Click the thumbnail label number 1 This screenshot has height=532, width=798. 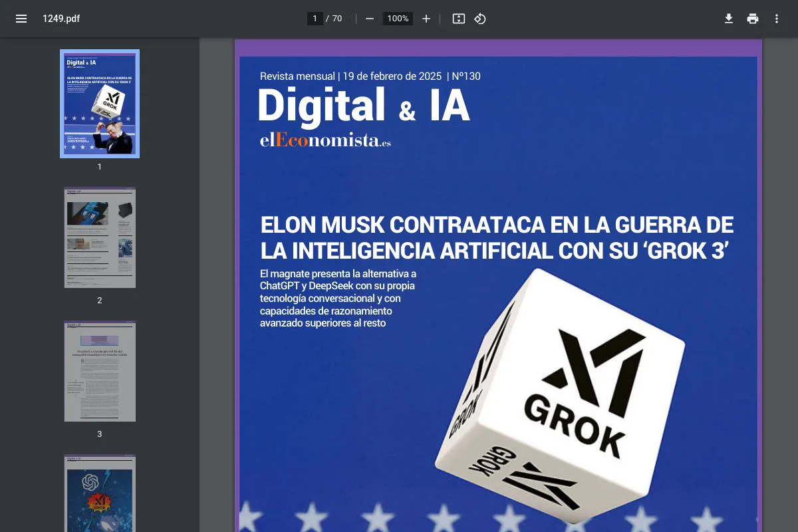point(100,167)
